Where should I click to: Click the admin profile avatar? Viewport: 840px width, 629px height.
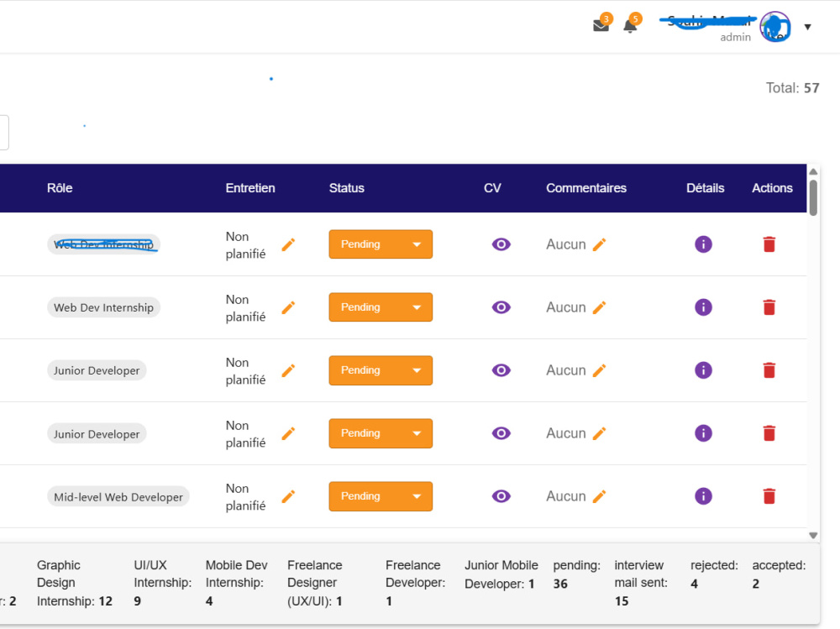[x=775, y=27]
